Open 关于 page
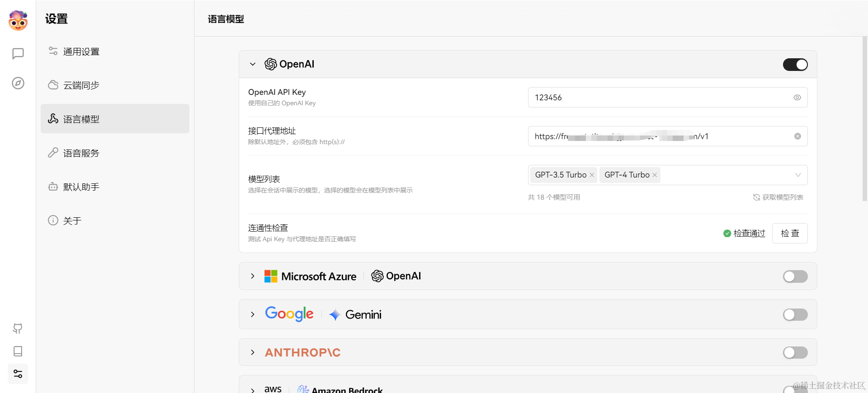868x393 pixels. coord(115,220)
